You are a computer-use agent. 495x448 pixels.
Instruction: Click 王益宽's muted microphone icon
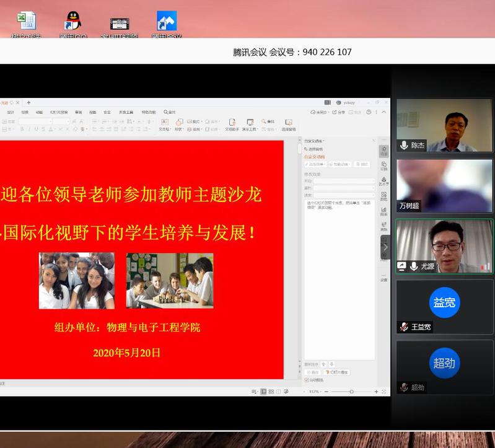pyautogui.click(x=404, y=327)
